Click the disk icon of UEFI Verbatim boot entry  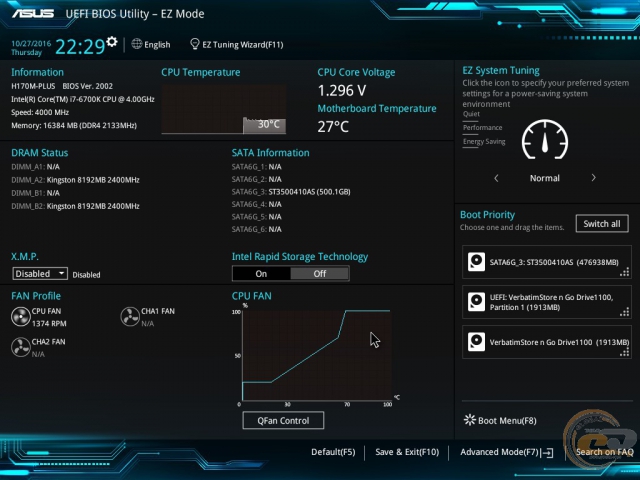coord(476,302)
